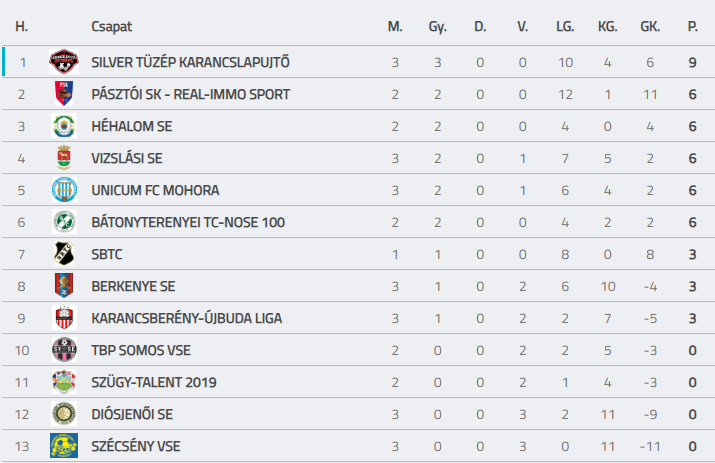Click the Bátonyterenyei TC green crest

click(x=64, y=222)
